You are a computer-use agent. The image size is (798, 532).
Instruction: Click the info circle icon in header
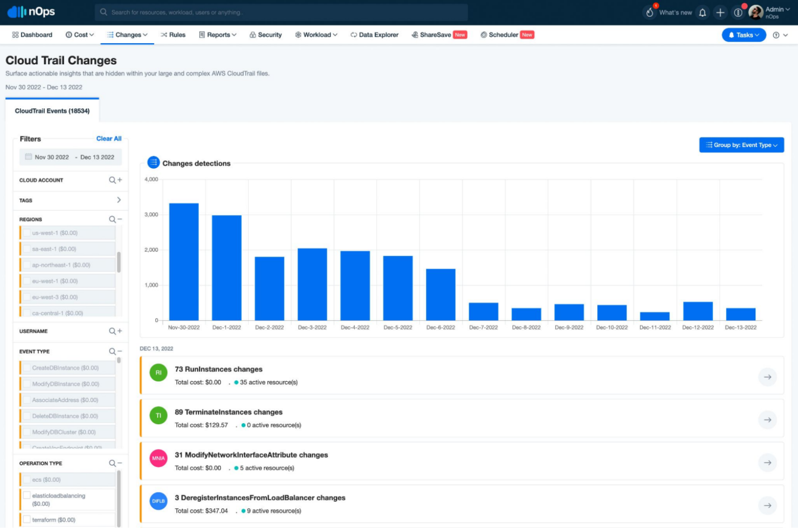(x=738, y=12)
